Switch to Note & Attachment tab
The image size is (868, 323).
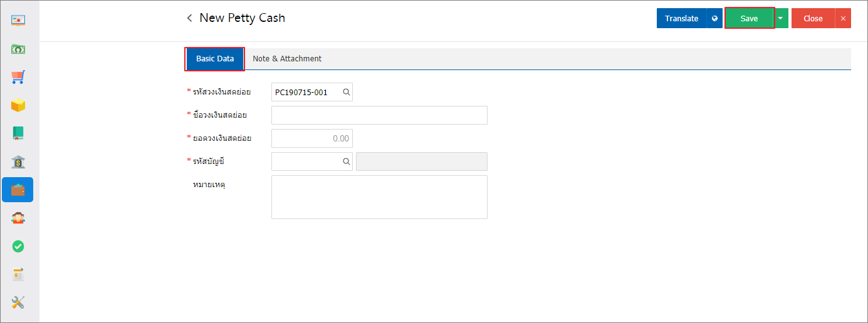click(x=287, y=58)
